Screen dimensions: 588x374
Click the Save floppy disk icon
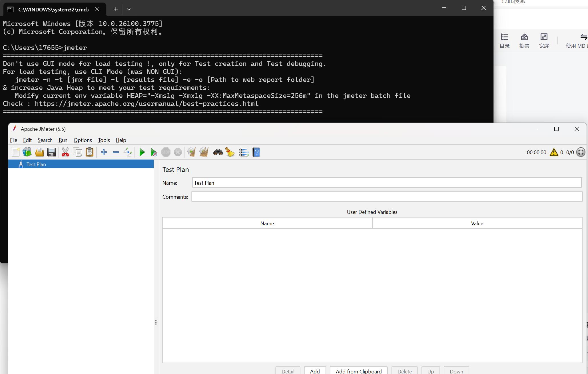(x=51, y=152)
